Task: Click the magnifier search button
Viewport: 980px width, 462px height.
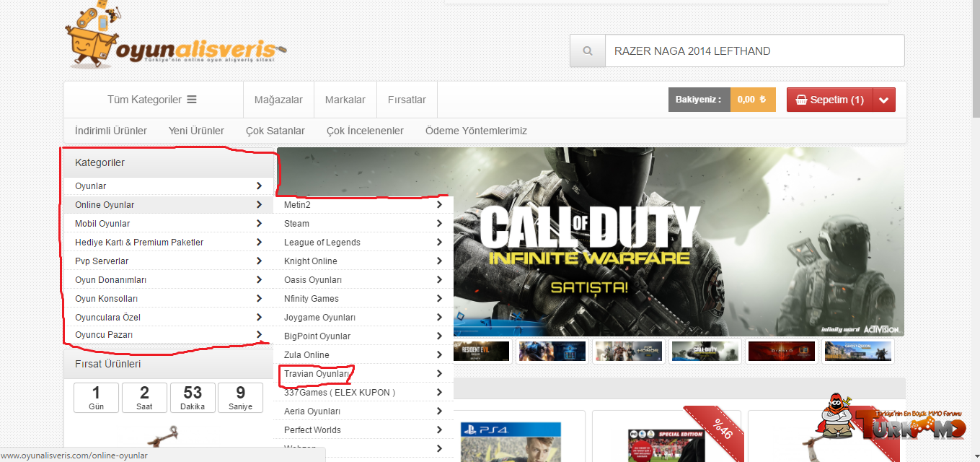Action: [x=588, y=51]
